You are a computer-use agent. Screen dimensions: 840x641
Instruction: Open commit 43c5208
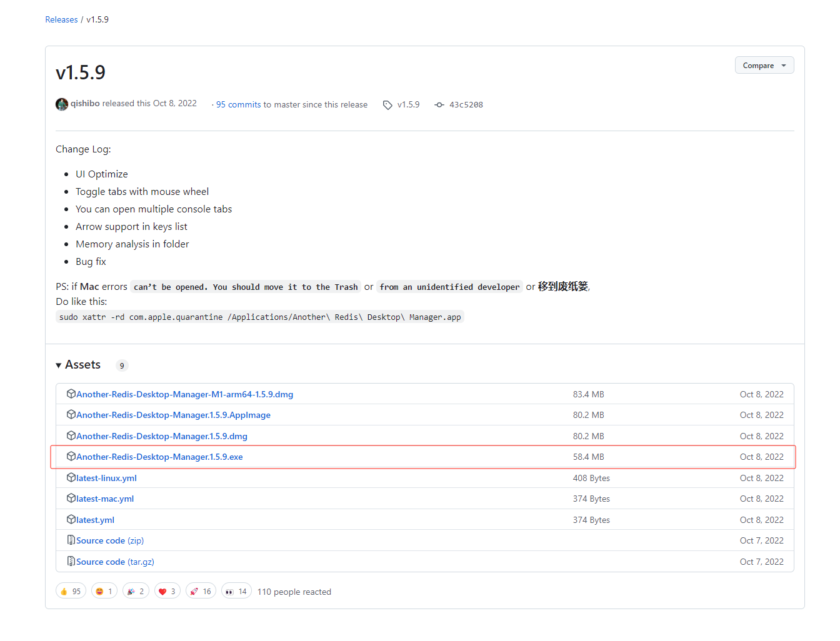[x=466, y=105]
